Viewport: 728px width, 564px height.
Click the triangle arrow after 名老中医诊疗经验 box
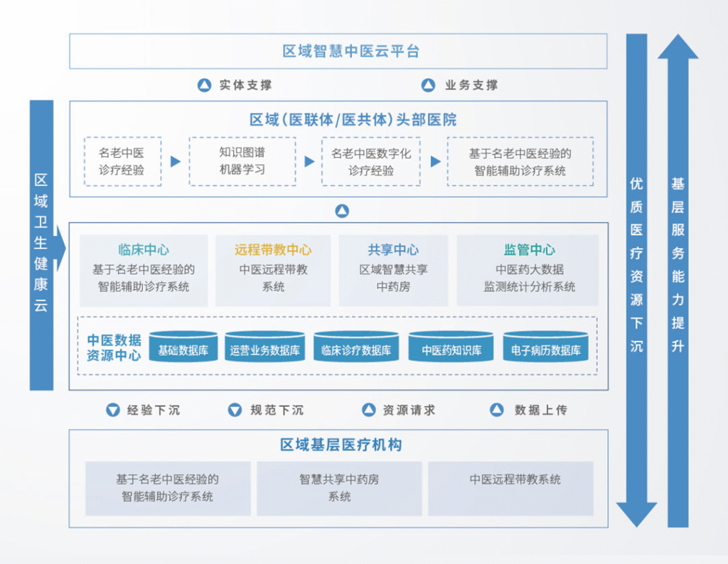[176, 161]
